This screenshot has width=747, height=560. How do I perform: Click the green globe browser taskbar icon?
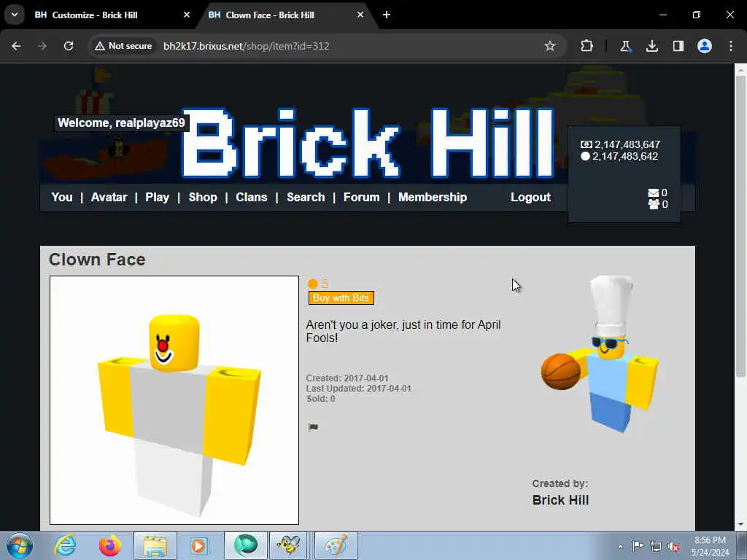coord(246,545)
